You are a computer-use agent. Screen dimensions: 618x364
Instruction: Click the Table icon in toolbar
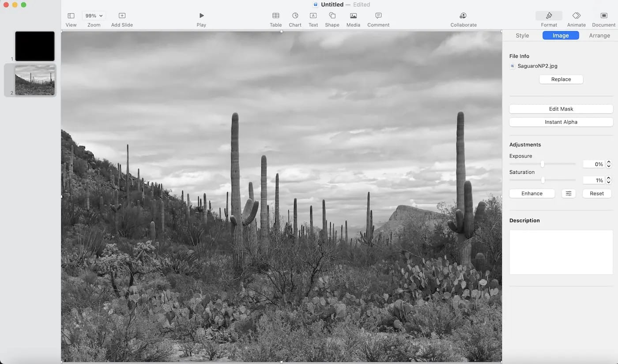pos(275,16)
